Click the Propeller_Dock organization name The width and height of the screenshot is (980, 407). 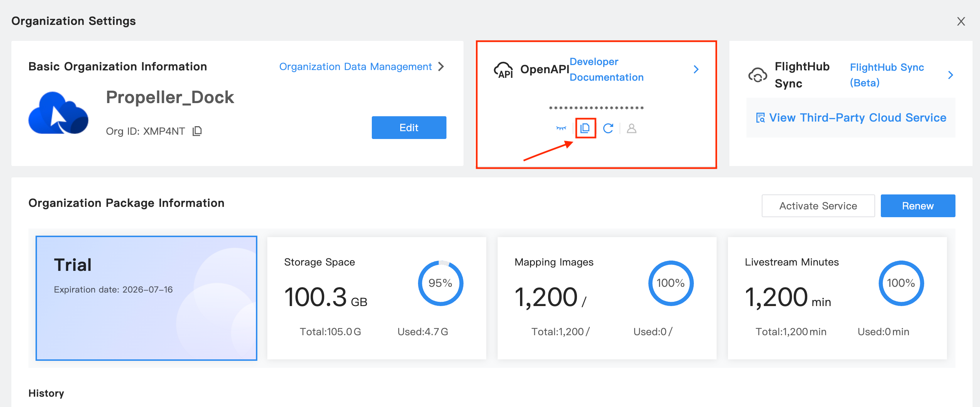pyautogui.click(x=170, y=97)
